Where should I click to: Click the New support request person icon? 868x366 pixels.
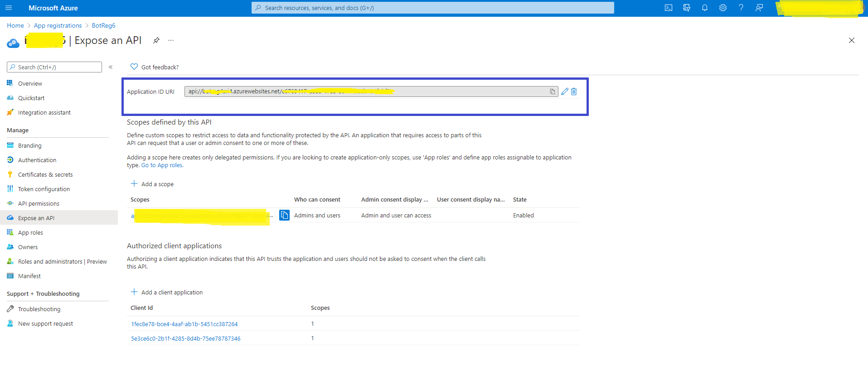(x=10, y=323)
